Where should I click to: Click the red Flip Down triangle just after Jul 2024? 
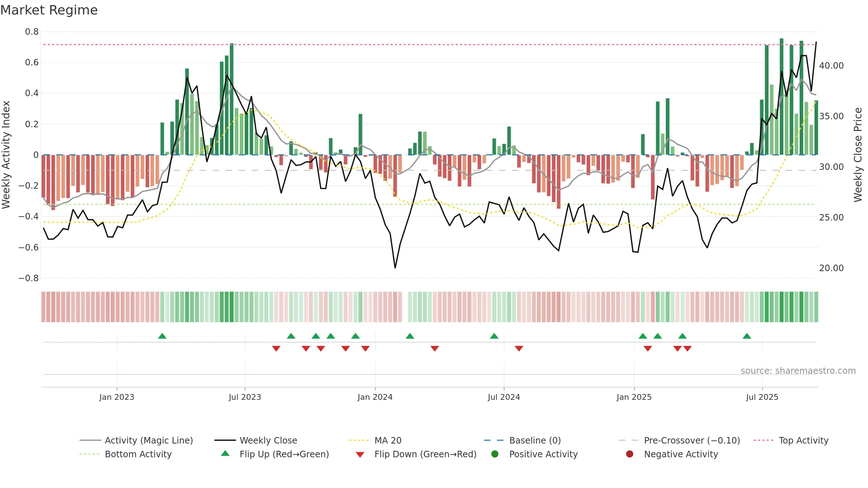click(x=519, y=348)
